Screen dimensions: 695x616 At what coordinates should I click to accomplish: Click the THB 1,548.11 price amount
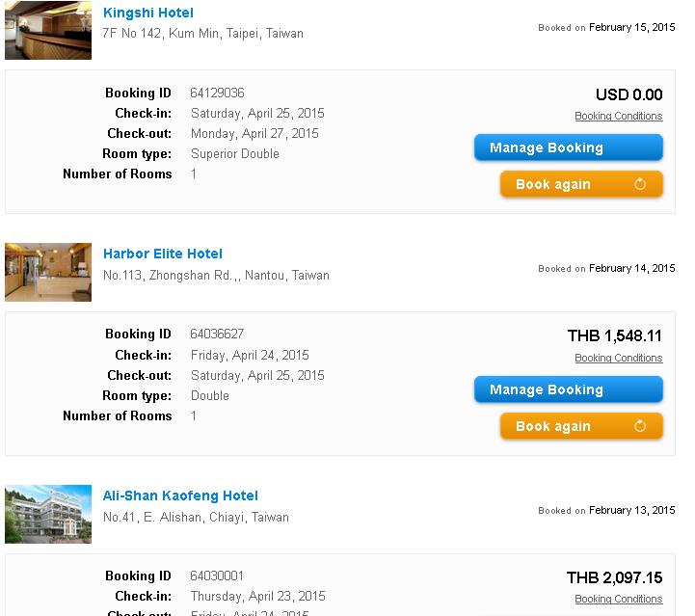(x=614, y=335)
